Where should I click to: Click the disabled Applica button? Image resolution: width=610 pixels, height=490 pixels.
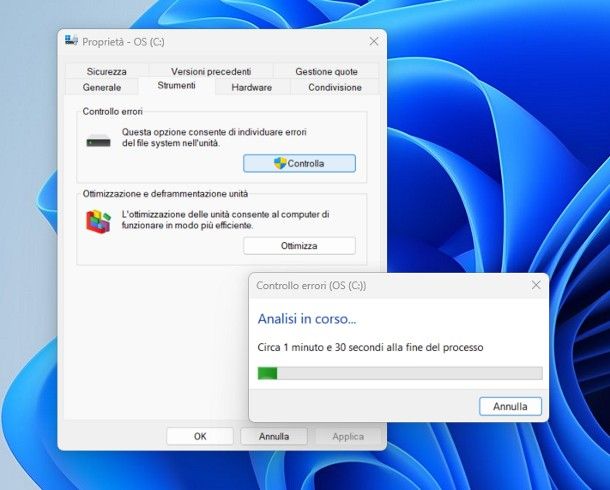click(348, 436)
